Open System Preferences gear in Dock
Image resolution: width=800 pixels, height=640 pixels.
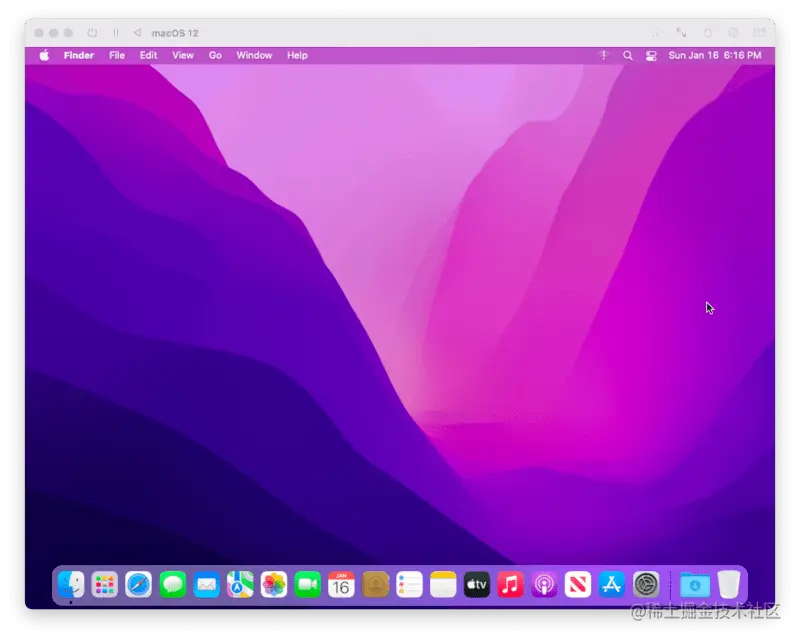pos(646,584)
